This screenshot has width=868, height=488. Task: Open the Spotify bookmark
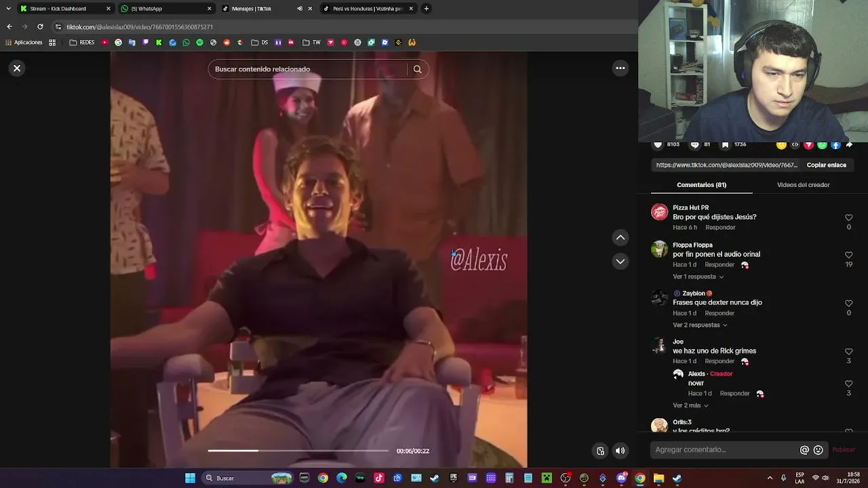(199, 43)
